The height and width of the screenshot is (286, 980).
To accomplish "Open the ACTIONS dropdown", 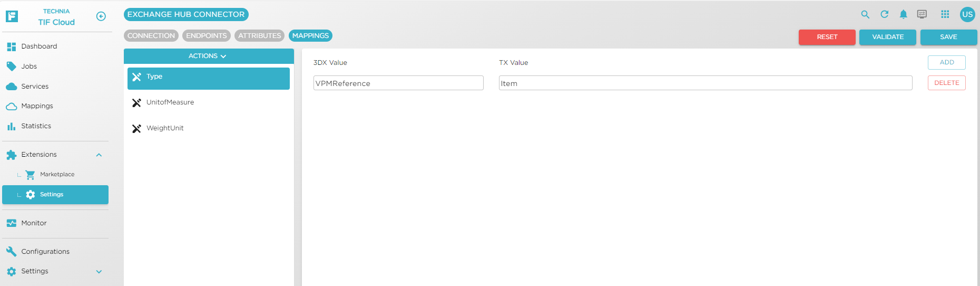I will pyautogui.click(x=208, y=56).
